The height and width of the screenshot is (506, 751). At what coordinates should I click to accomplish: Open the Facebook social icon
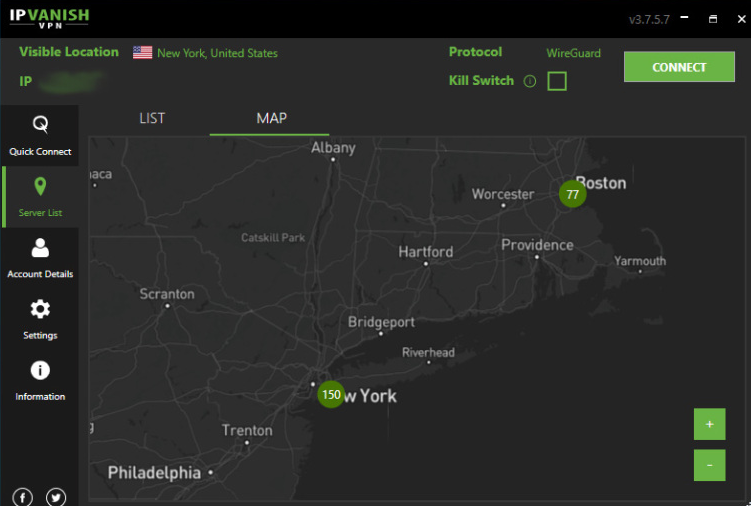coord(23,497)
